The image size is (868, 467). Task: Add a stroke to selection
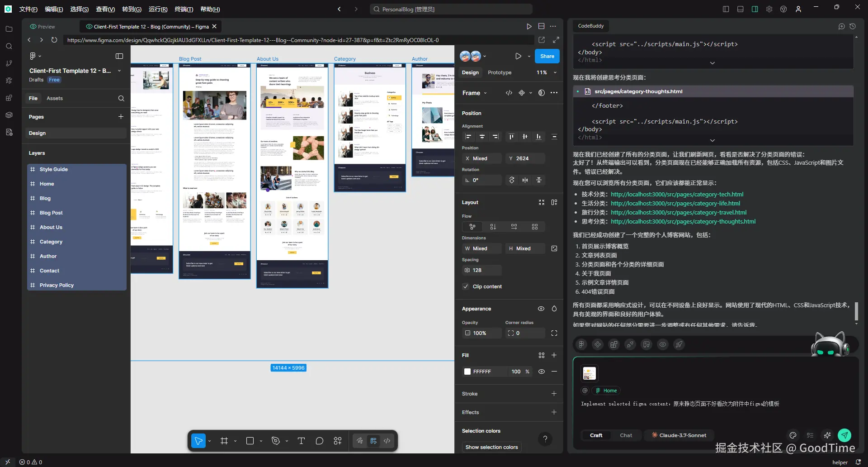(x=554, y=394)
